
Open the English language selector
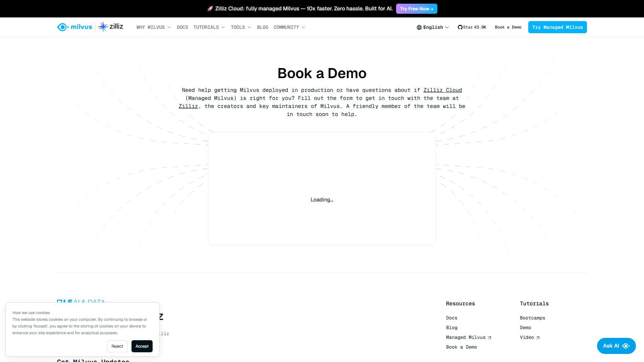[433, 27]
